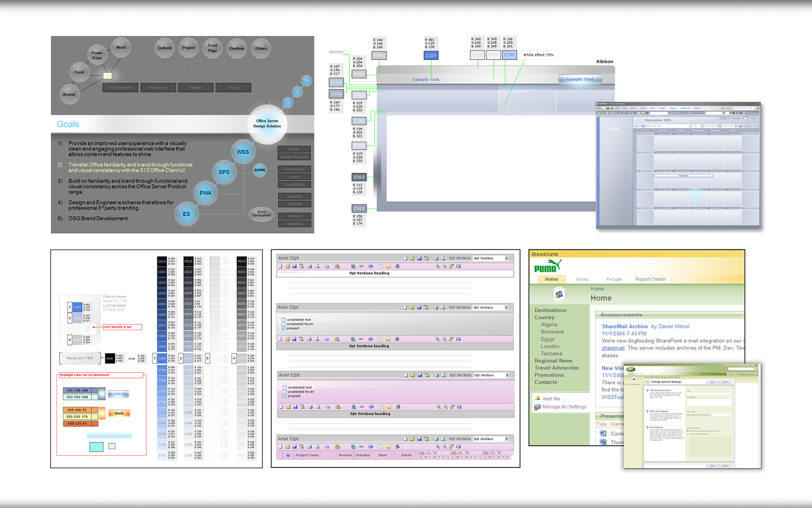Click Manage My Settings icon
Screen dimensions: 812x508
pyautogui.click(x=538, y=407)
